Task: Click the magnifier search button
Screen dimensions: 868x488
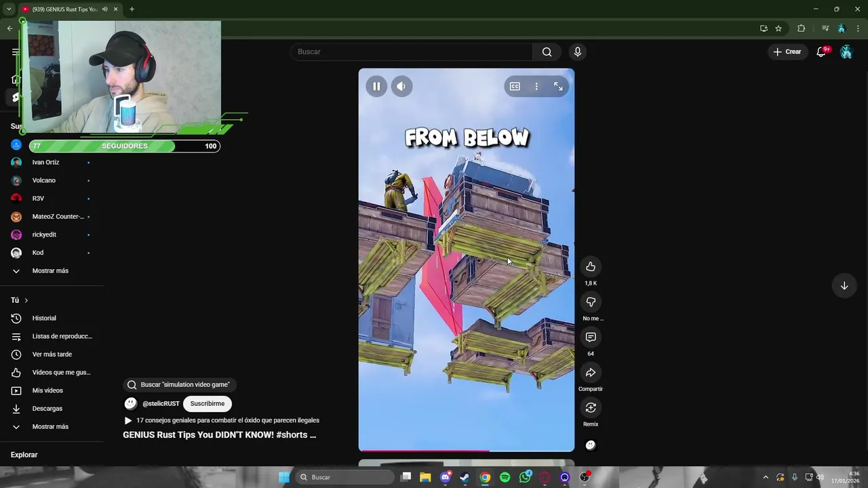Action: pos(547,52)
